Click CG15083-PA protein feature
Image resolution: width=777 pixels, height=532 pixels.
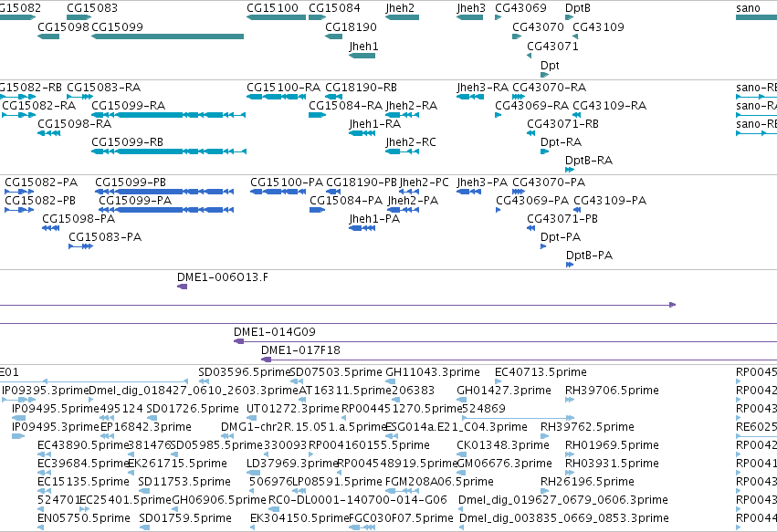[x=80, y=246]
